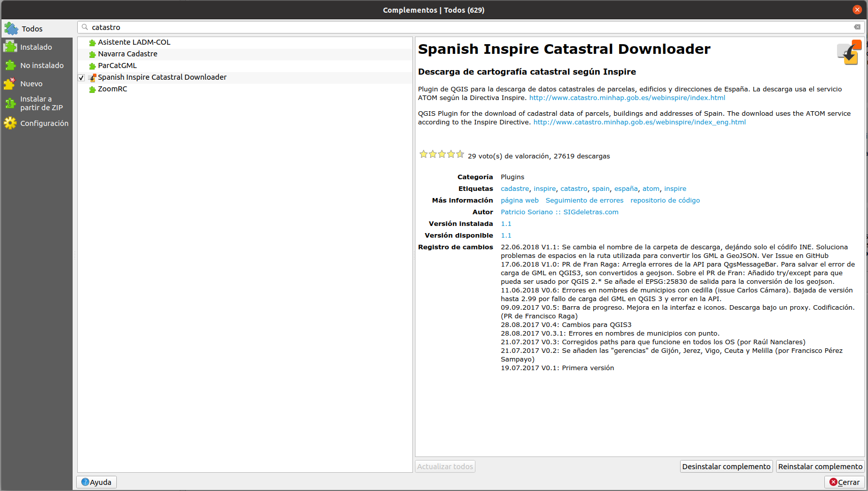Open repositorio de código link
Screen dimensions: 868x491
pos(665,200)
